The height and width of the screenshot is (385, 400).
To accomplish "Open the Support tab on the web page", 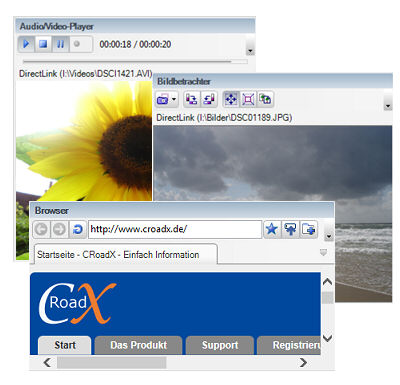I will [x=220, y=345].
